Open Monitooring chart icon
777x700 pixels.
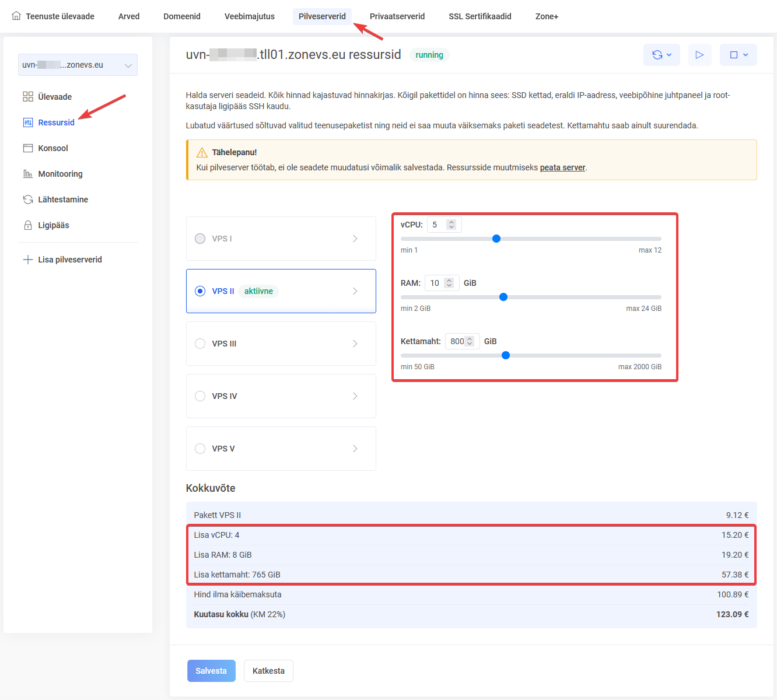tap(28, 174)
